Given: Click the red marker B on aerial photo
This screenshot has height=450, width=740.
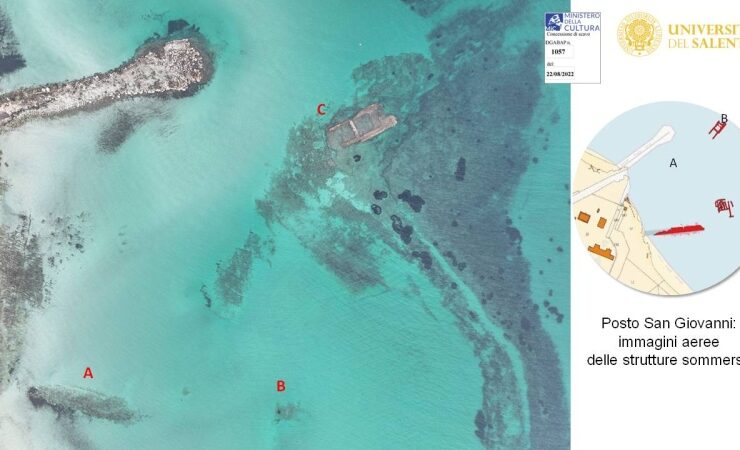Looking at the screenshot, I should pos(281,386).
